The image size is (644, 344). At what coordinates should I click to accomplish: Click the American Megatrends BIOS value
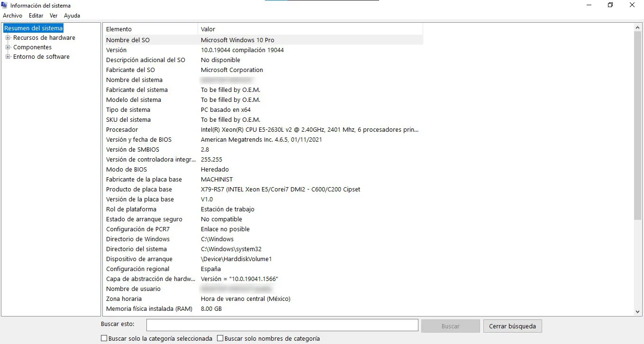(262, 140)
